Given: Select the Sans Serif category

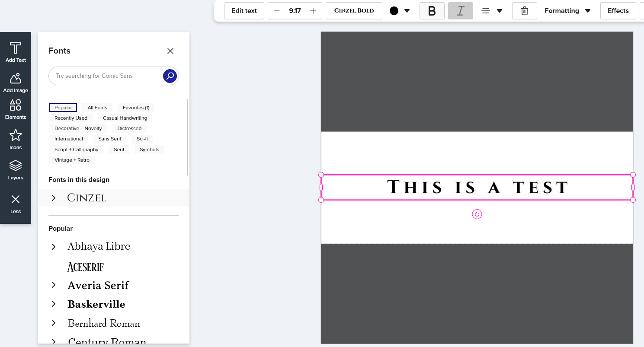Looking at the screenshot, I should (x=110, y=139).
